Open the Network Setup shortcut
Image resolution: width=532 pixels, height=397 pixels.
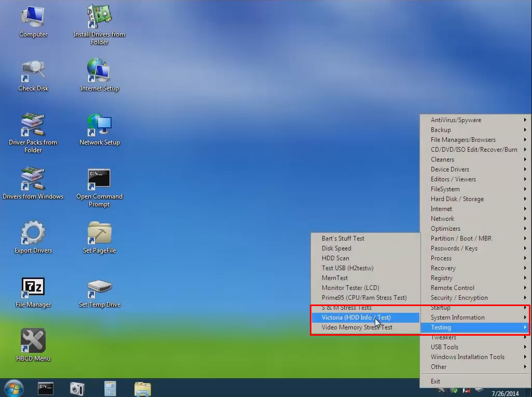[x=100, y=129]
